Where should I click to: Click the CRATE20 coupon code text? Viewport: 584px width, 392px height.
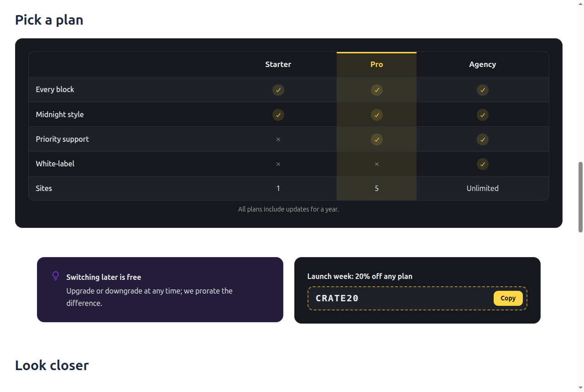click(x=337, y=298)
